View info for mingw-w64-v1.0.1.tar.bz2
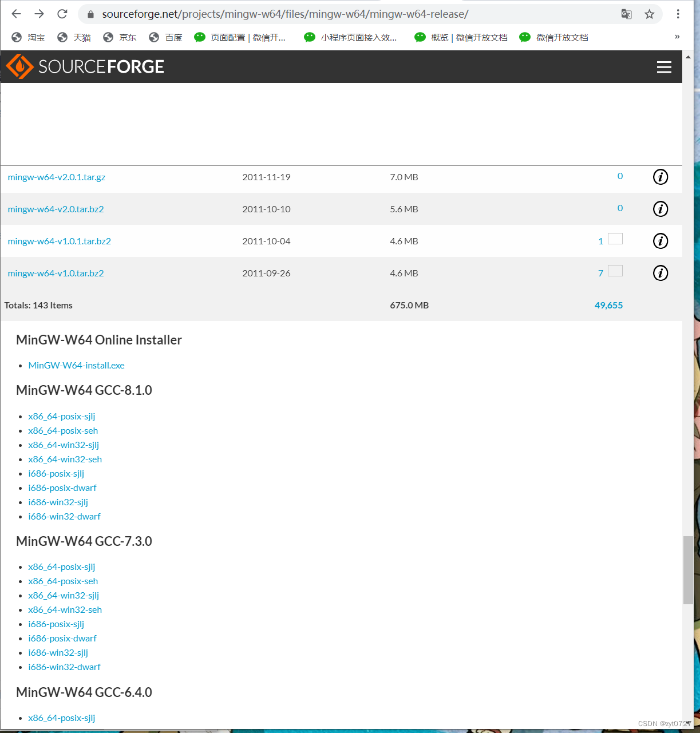700x733 pixels. click(x=661, y=241)
